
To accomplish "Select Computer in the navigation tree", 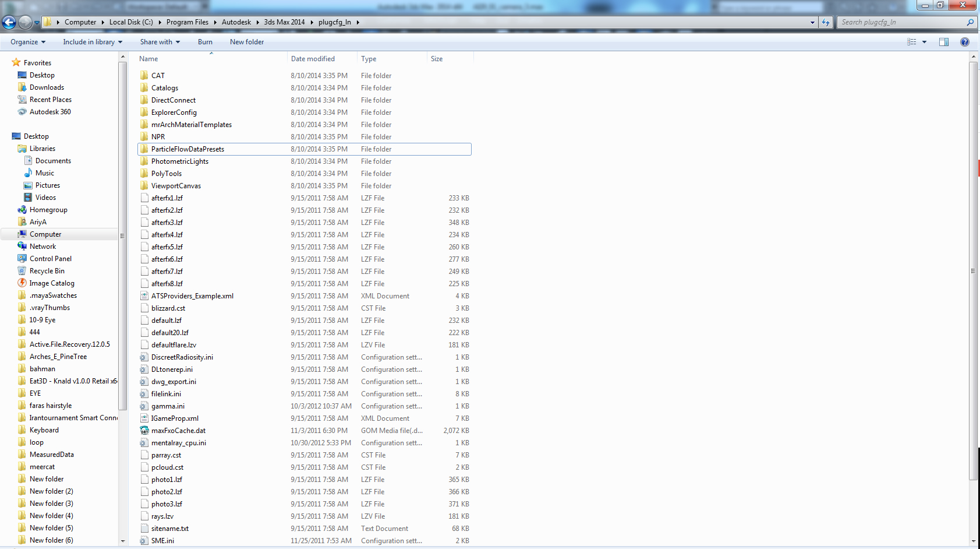I will coord(45,234).
